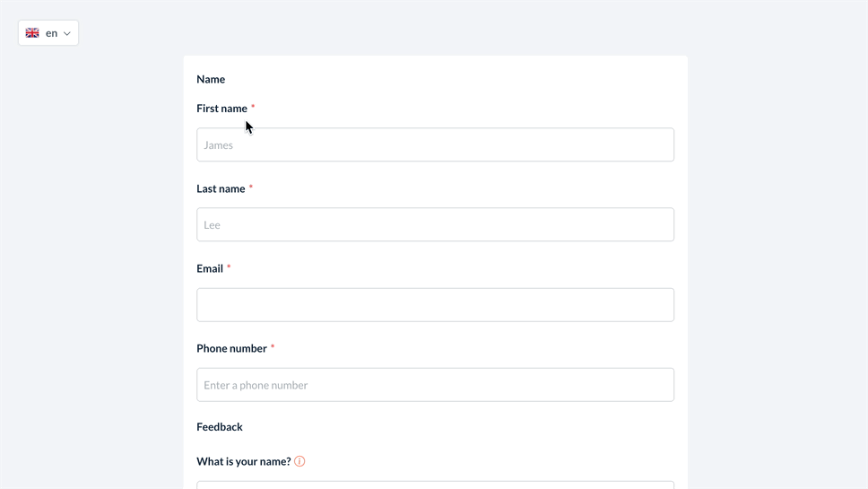Click the input box below "What is your name?"
This screenshot has width=868, height=489.
coord(435,485)
